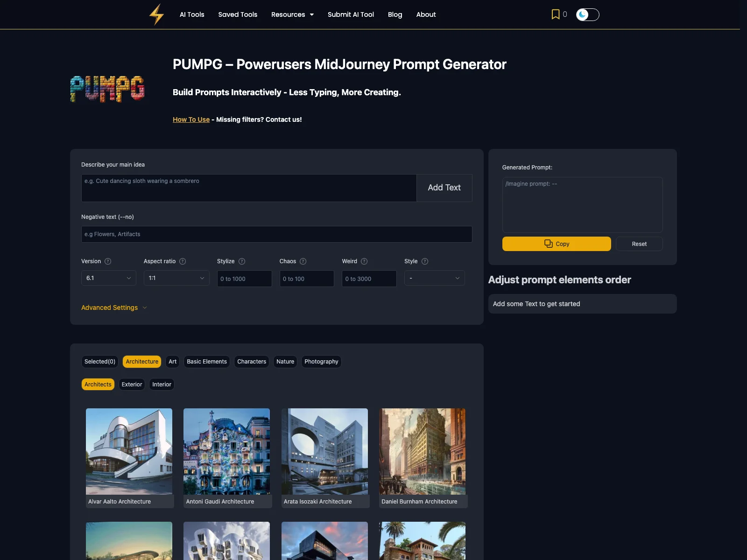Show help for Stylize setting
The width and height of the screenshot is (747, 560).
pyautogui.click(x=242, y=261)
